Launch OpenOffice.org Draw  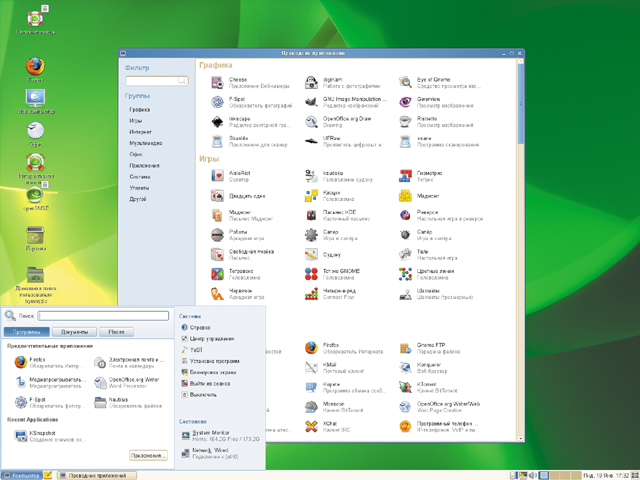click(338, 122)
